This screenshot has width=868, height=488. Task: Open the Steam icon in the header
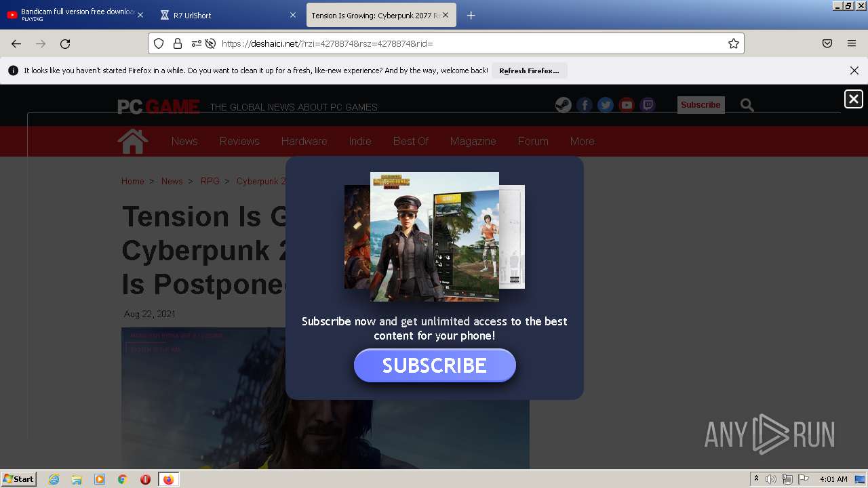pos(564,105)
